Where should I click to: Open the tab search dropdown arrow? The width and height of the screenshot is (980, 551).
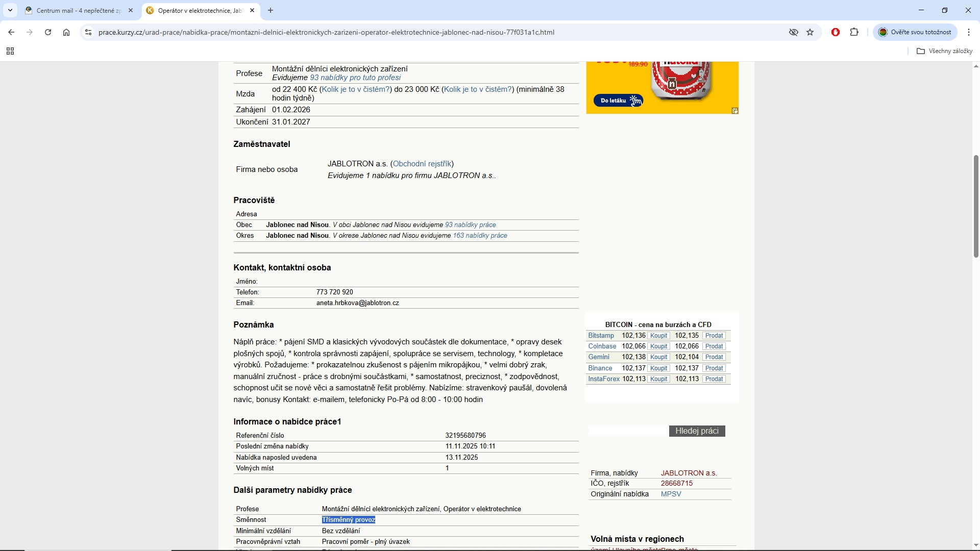10,10
